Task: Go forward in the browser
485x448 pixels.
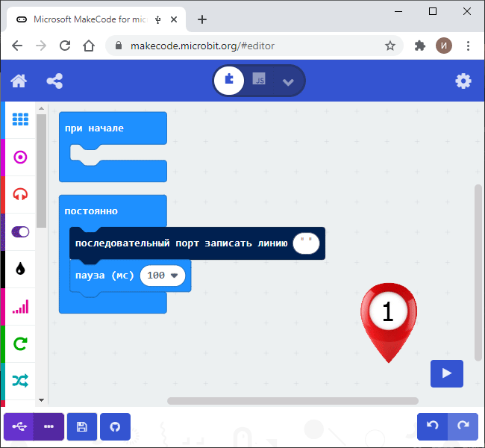Action: tap(41, 46)
